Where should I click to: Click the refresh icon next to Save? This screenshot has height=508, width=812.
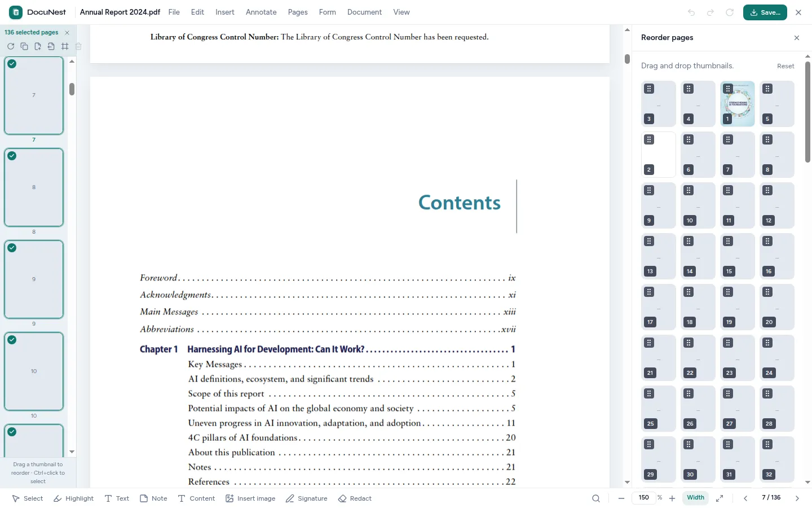coord(730,12)
